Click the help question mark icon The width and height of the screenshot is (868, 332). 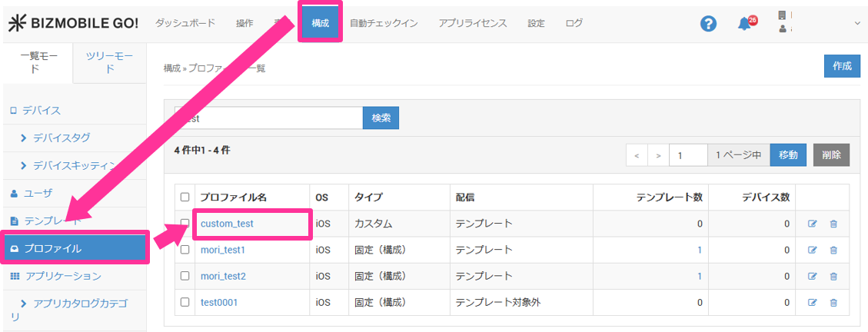[x=708, y=24]
